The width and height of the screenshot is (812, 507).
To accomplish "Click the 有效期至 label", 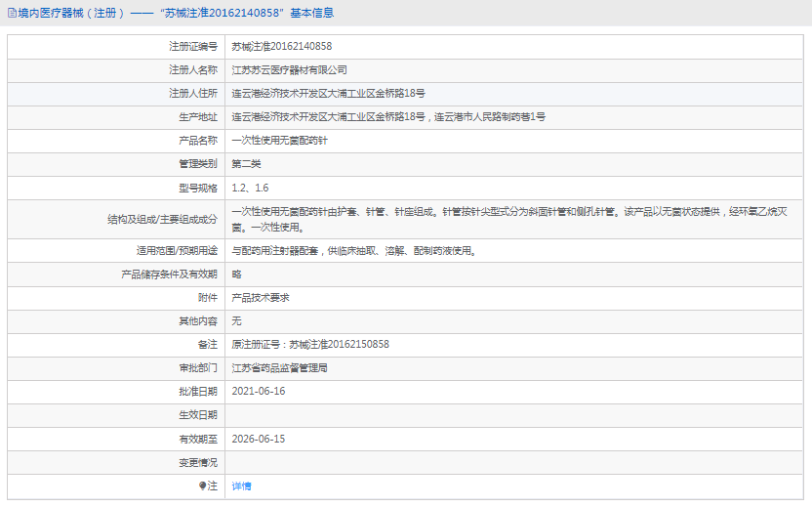I will point(198,439).
